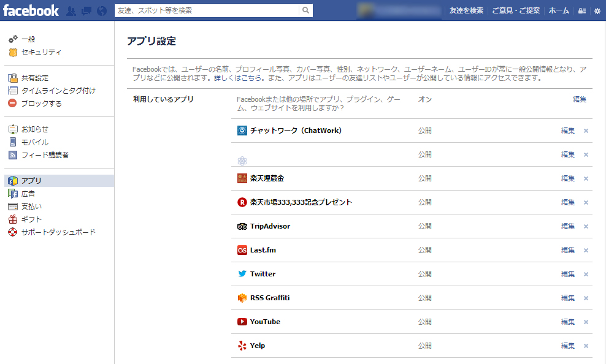Screen dimensions: 606x364
Task: Remove the Twitter app with X
Action: [x=586, y=275]
